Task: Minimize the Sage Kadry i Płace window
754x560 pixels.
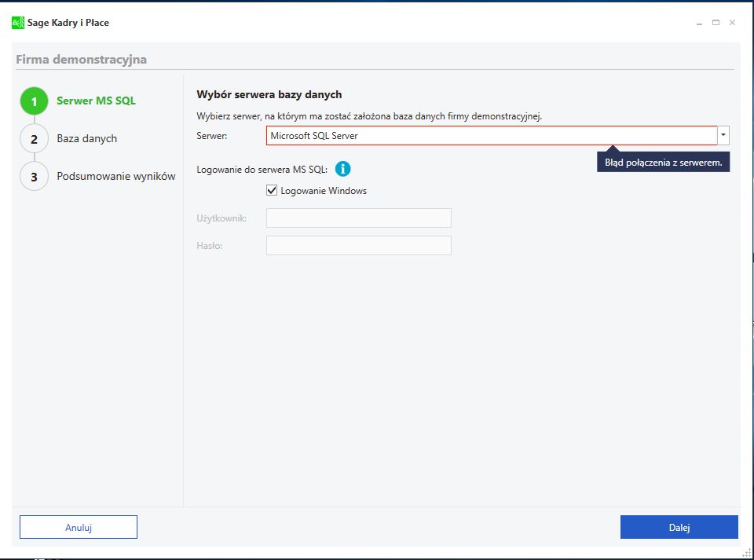Action: pyautogui.click(x=699, y=23)
